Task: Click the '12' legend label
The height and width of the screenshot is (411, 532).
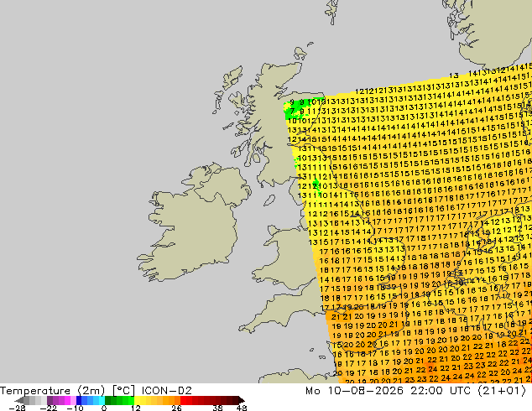Action: 136,408
